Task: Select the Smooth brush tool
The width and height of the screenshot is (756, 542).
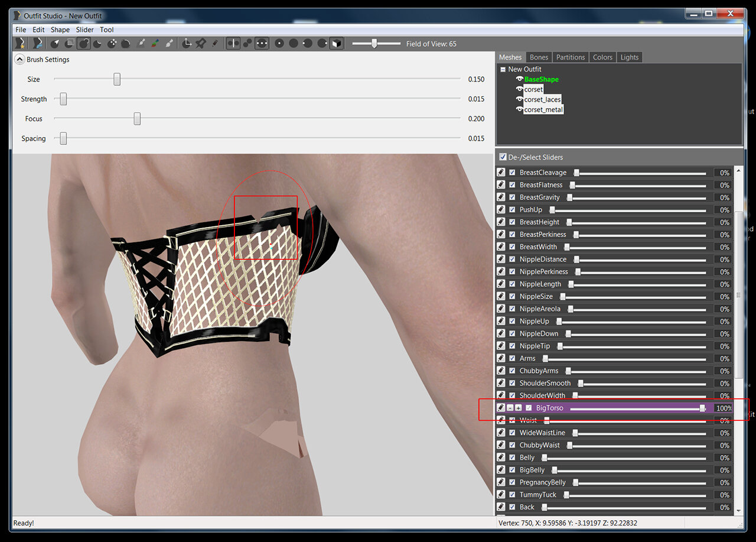Action: [126, 43]
